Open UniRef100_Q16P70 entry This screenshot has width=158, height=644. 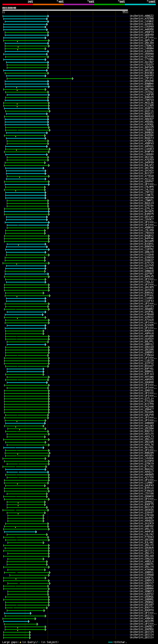142,108
